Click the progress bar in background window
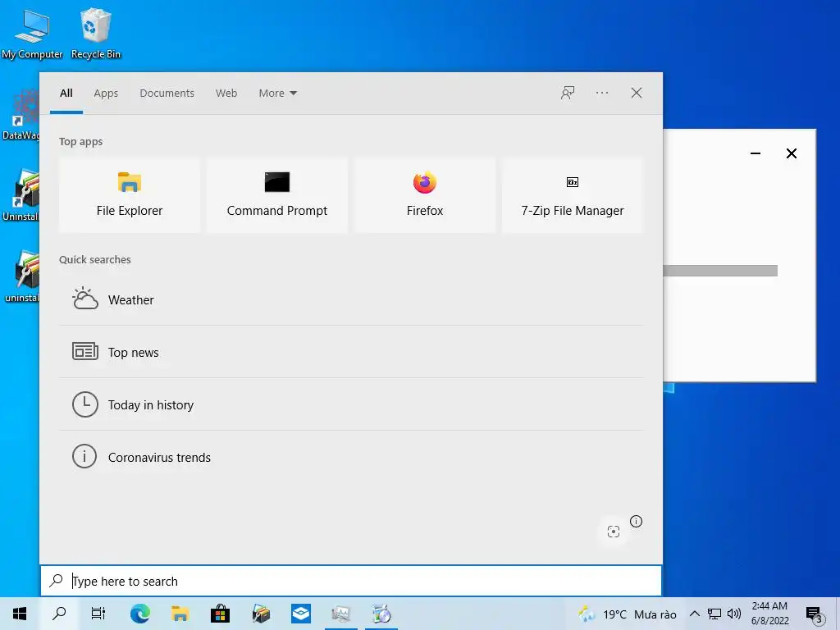Viewport: 840px width, 630px height. (720, 271)
